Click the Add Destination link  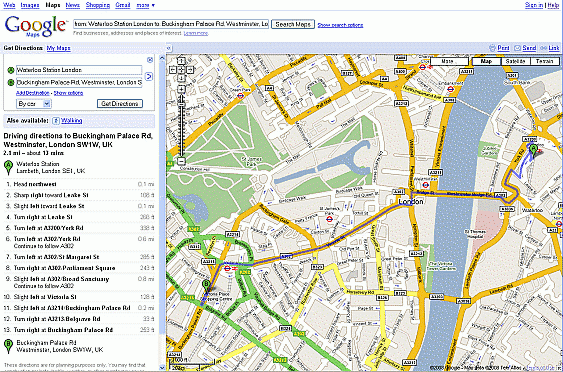(x=33, y=93)
